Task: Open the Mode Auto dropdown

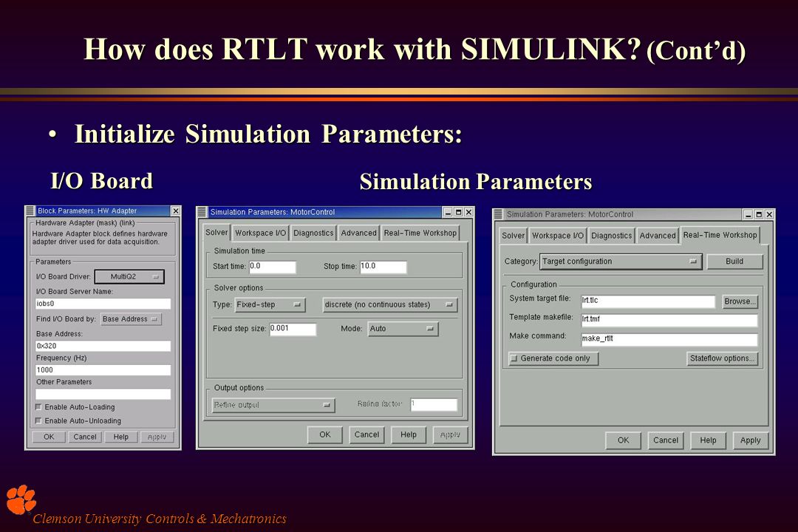Action: coord(403,328)
